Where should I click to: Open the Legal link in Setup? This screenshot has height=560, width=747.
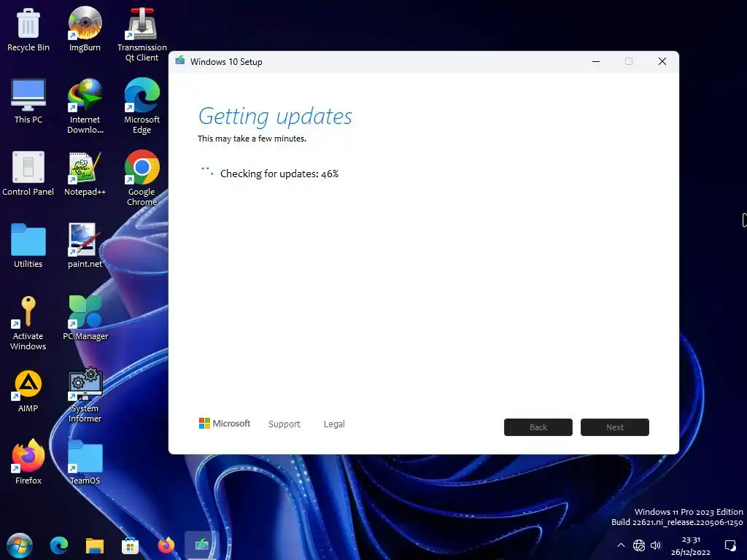pyautogui.click(x=334, y=424)
